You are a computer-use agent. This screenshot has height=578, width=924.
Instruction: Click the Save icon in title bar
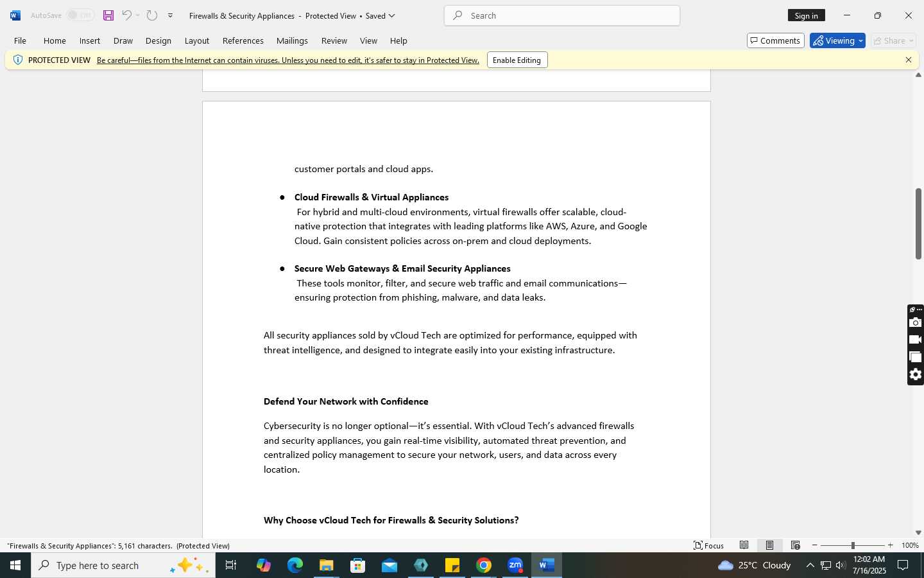tap(108, 15)
